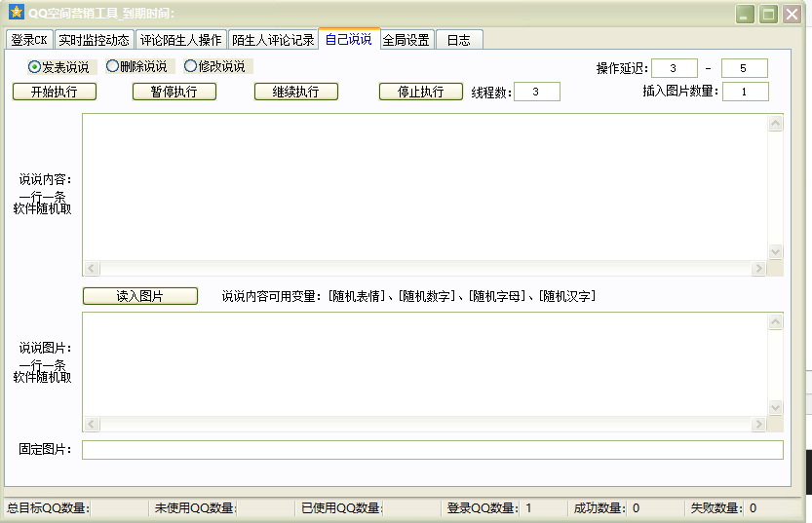This screenshot has height=523, width=812.
Task: Click inside the 说说内容 text area
Action: pos(425,187)
